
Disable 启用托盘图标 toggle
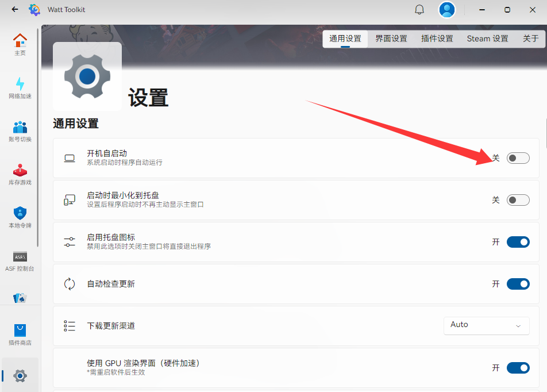(518, 242)
